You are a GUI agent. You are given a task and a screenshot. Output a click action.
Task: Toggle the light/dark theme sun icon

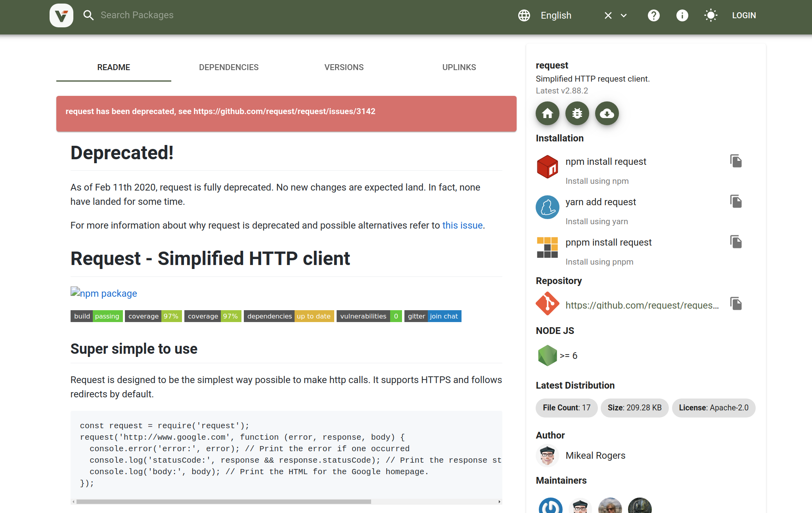(710, 15)
